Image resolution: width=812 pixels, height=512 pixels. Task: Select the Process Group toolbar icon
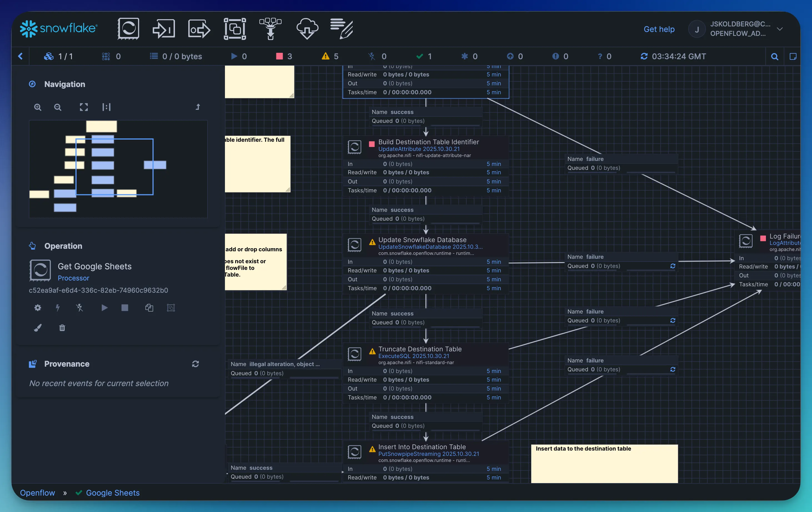[235, 29]
